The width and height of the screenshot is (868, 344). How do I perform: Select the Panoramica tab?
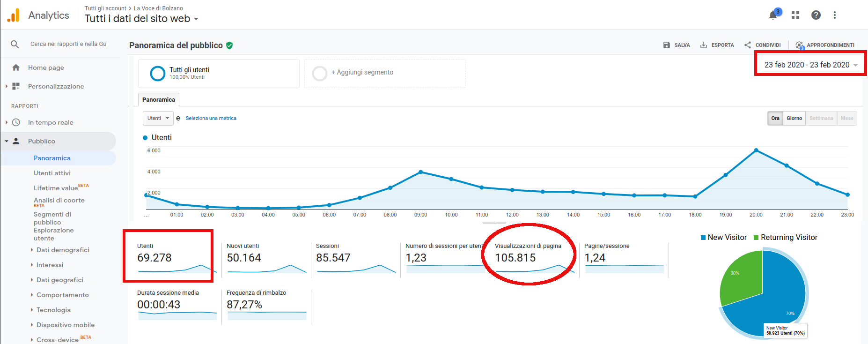pyautogui.click(x=159, y=100)
